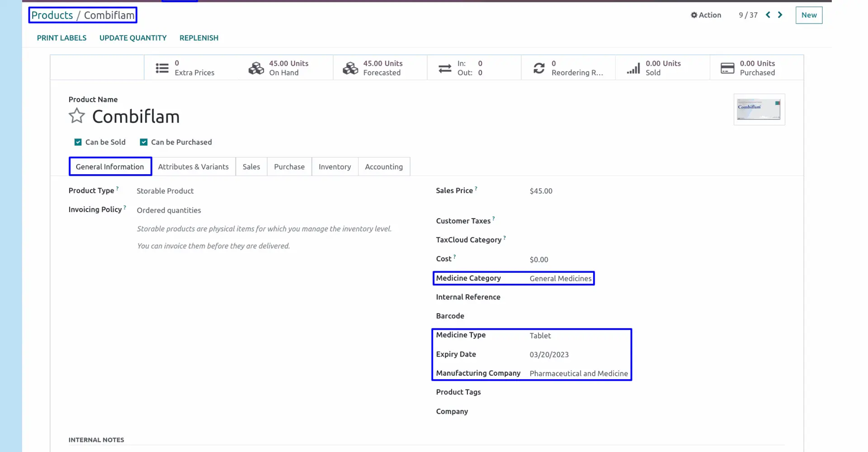Open the Inventory tab
Screen dimensions: 868x452
(x=335, y=167)
